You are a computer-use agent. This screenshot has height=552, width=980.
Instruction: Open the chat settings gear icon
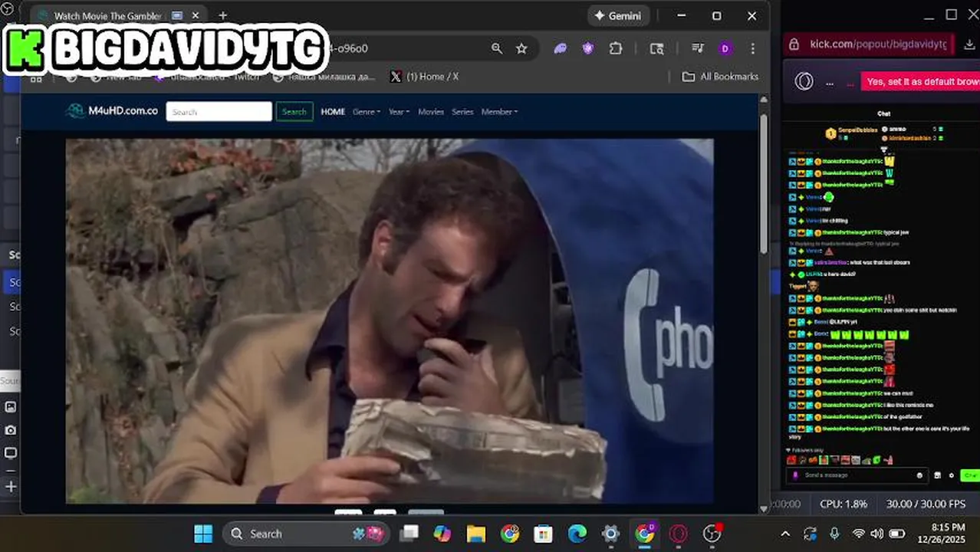(x=952, y=475)
